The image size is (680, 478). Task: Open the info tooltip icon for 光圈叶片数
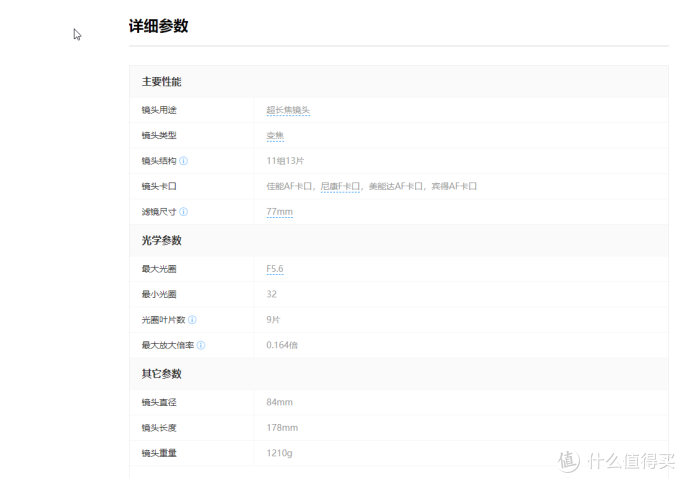tap(192, 320)
